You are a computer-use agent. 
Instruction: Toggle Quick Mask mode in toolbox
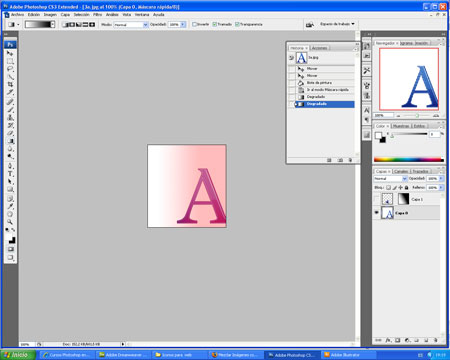pos(10,249)
